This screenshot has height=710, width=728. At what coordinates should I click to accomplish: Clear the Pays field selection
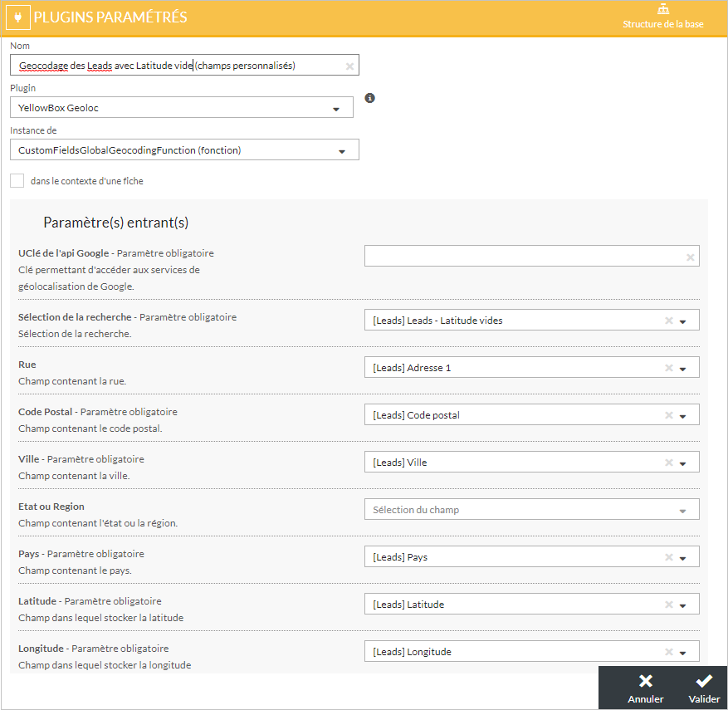pyautogui.click(x=668, y=557)
